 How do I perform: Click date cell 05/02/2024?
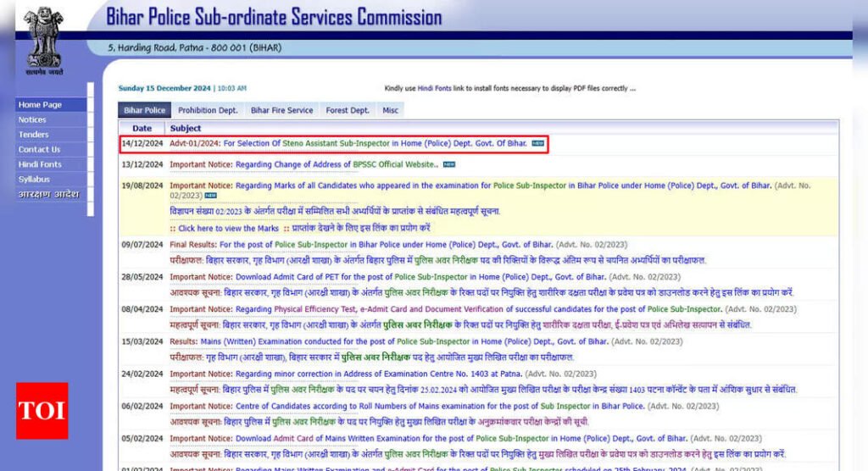(x=142, y=438)
